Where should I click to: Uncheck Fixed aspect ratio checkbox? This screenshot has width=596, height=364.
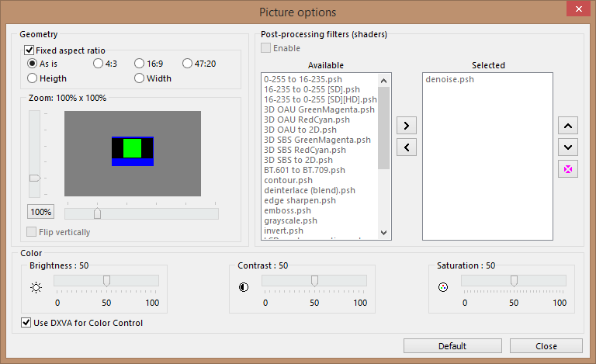29,50
